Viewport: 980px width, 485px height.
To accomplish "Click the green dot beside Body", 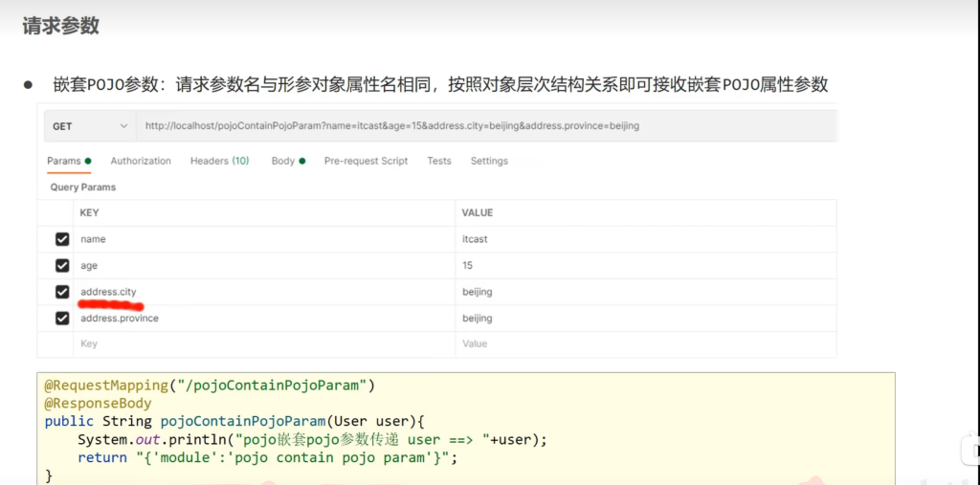I will pos(302,162).
